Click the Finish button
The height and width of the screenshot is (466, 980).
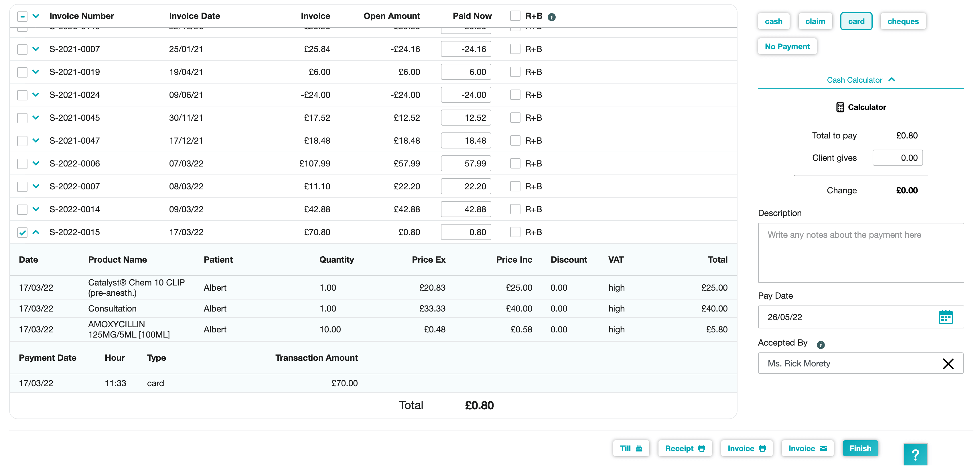860,448
